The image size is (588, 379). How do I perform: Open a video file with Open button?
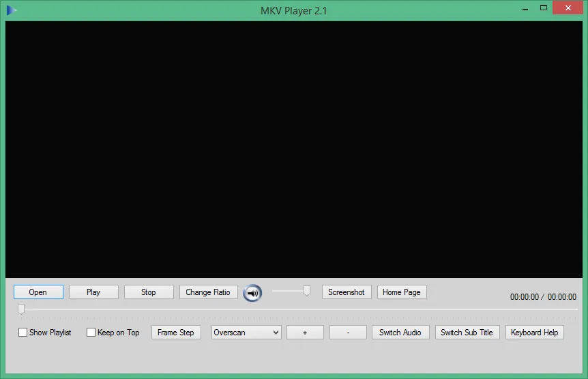click(38, 292)
